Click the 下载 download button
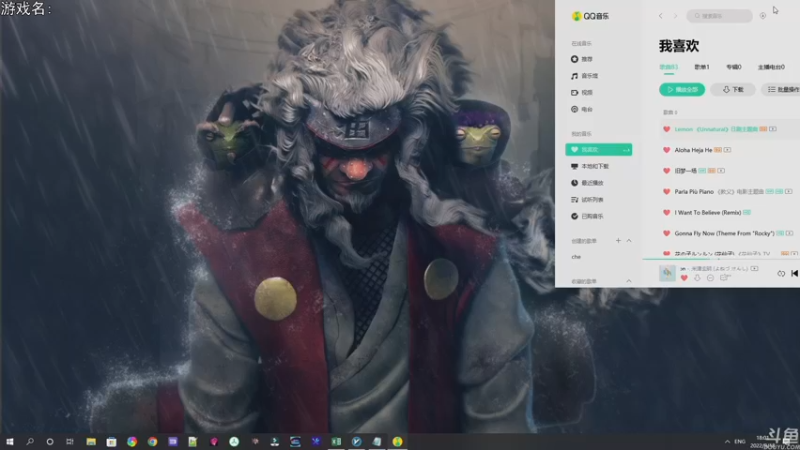 [x=733, y=89]
